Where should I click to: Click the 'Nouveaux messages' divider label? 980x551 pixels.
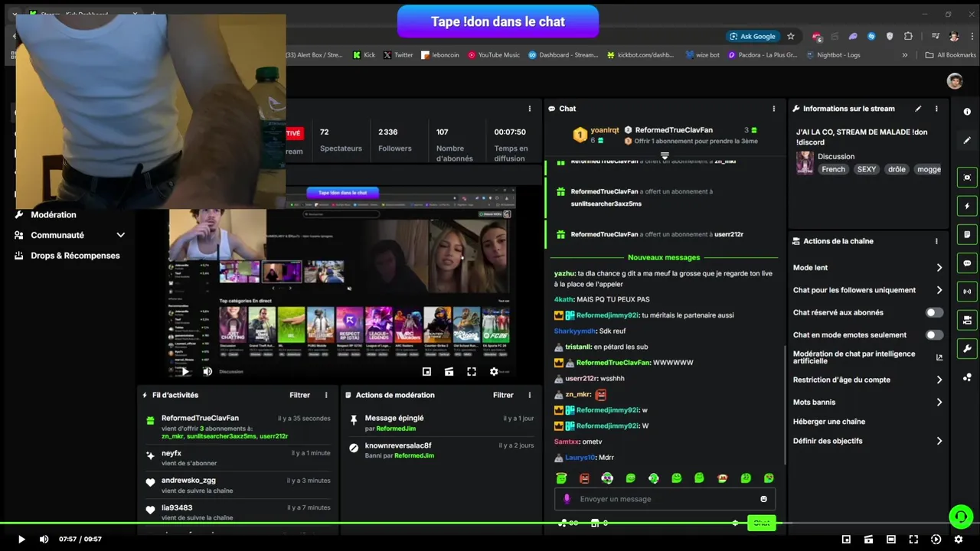[664, 258]
